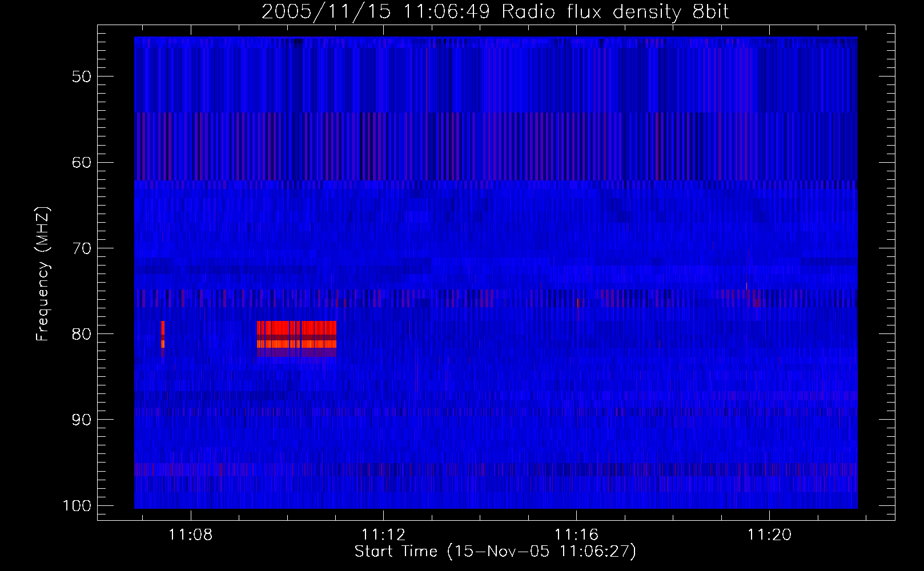Click the plot title '2005/11/15 11:06:49 Radio flux density 8bit'
This screenshot has height=571, width=924.
point(495,11)
